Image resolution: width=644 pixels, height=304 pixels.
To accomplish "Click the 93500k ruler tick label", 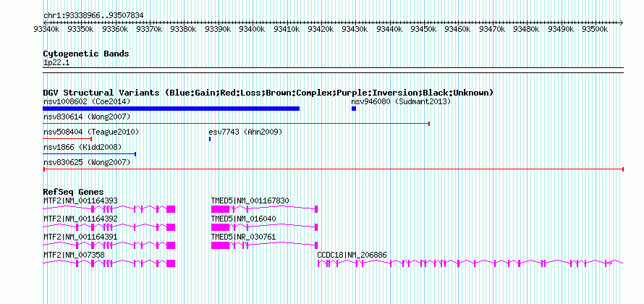I will [593, 29].
